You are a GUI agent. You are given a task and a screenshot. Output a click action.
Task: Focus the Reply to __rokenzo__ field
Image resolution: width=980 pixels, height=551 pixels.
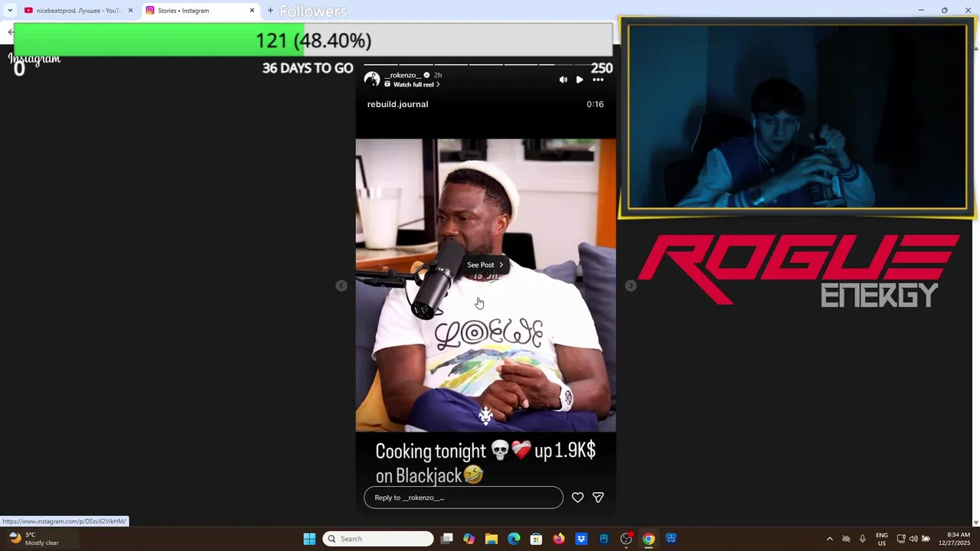click(463, 497)
